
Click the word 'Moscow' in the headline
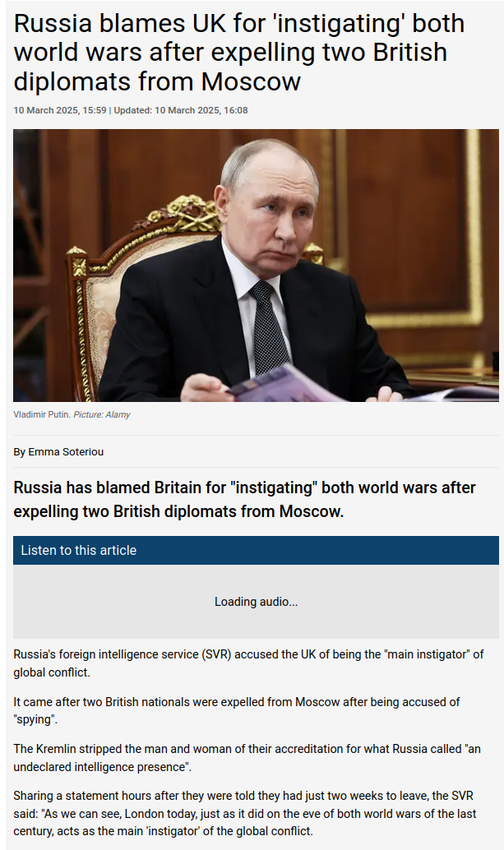pos(251,82)
